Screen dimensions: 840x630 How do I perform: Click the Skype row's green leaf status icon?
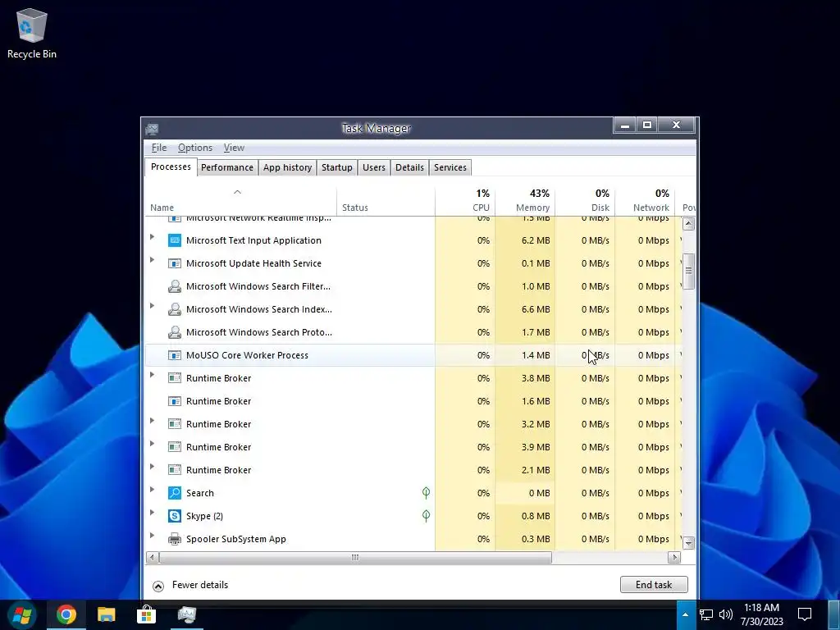click(426, 515)
